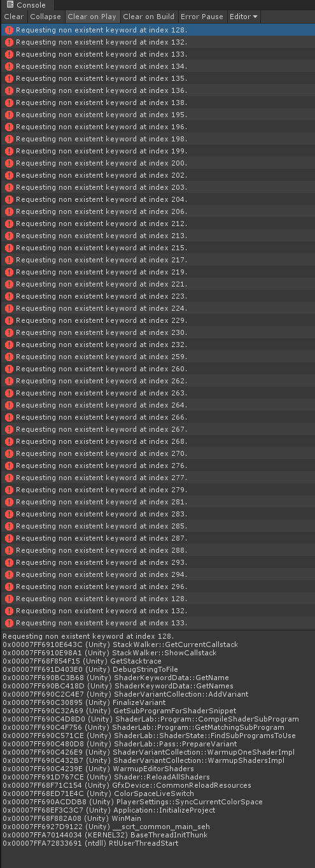This screenshot has height=868, width=315.
Task: Click error icon beside index 212 message
Action: coord(9,224)
